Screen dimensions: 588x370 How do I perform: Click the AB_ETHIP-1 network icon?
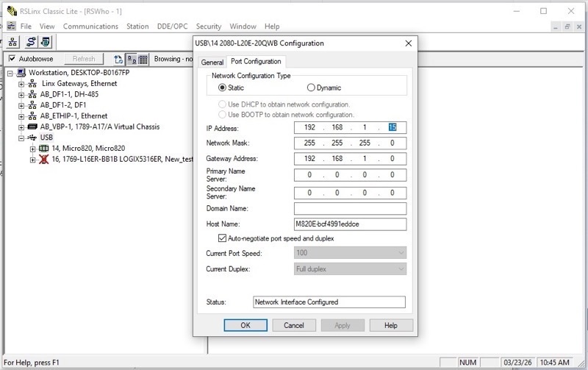tap(32, 116)
